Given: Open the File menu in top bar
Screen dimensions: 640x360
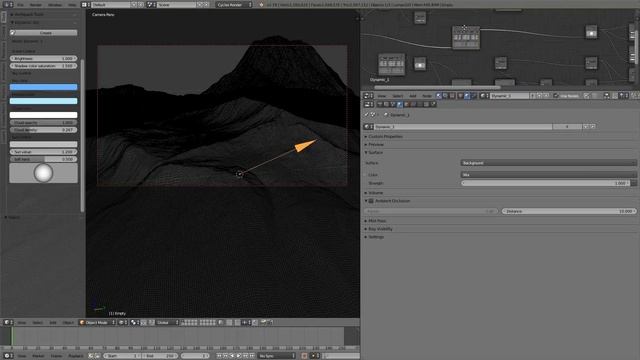Looking at the screenshot, I should tap(20, 4).
